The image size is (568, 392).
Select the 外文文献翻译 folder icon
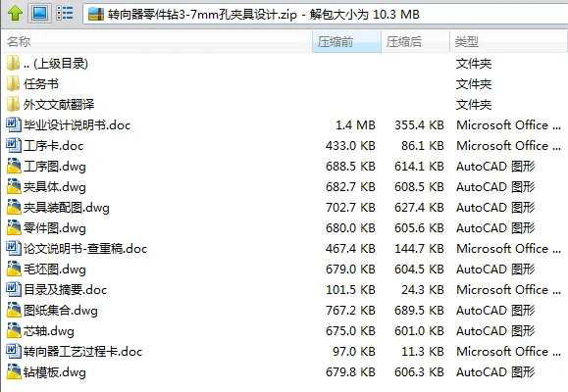(14, 104)
